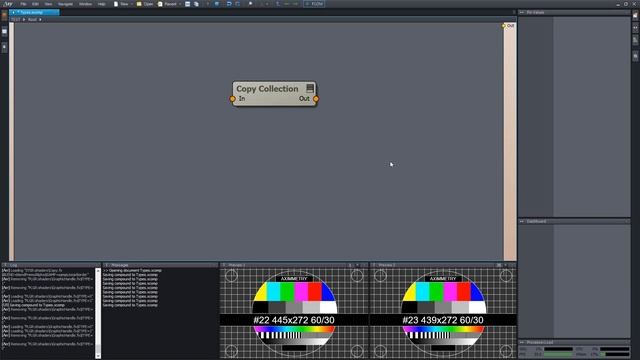Screen dimensions: 640x360
Task: Click the Out pin of Copy Collection node
Action: click(x=316, y=99)
